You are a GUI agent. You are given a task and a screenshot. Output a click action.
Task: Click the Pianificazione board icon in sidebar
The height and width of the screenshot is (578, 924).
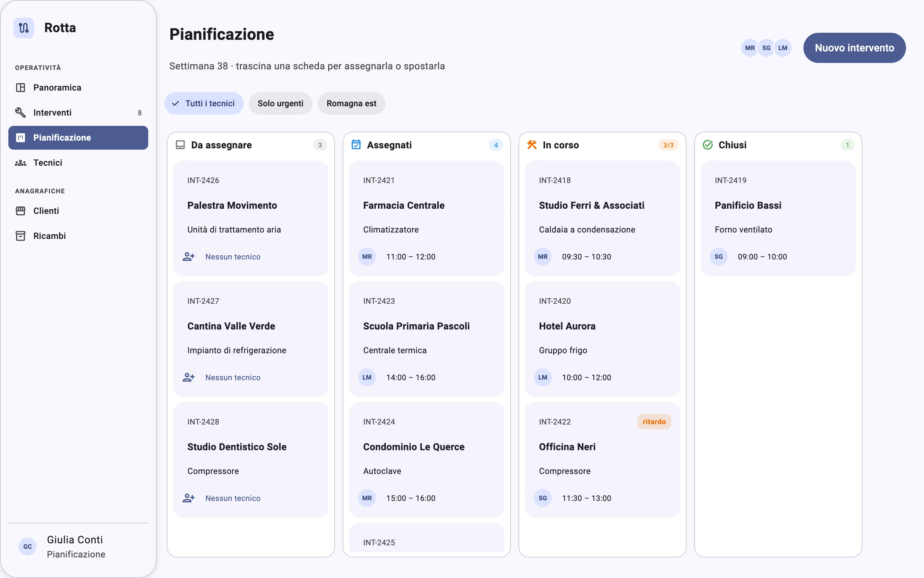coord(21,138)
